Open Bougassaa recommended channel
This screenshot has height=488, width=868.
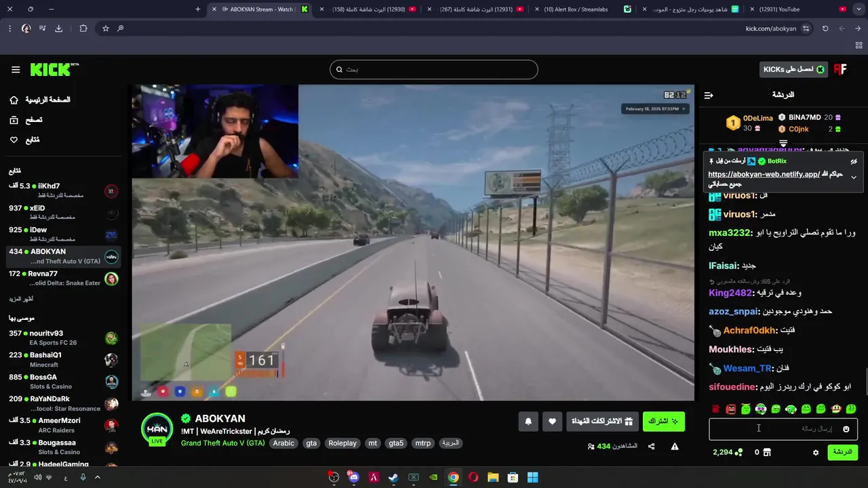click(x=64, y=447)
